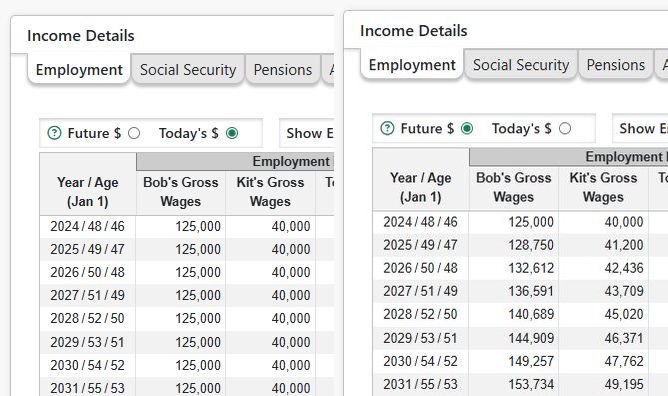
Task: Click Bob's Gross Wages header in left panel
Action: point(181,192)
